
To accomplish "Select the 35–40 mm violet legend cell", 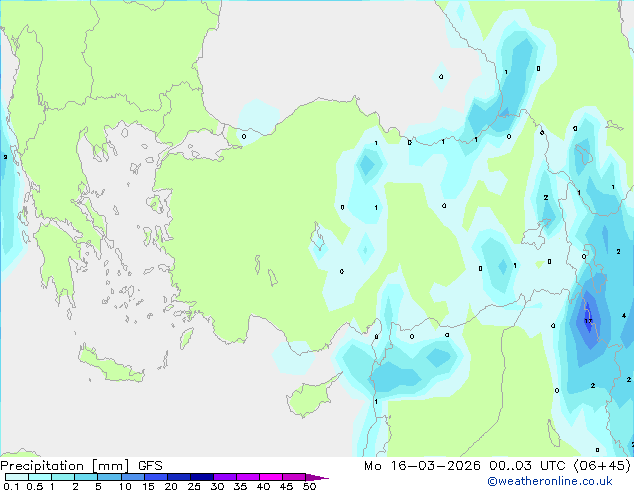I will coord(248,477).
